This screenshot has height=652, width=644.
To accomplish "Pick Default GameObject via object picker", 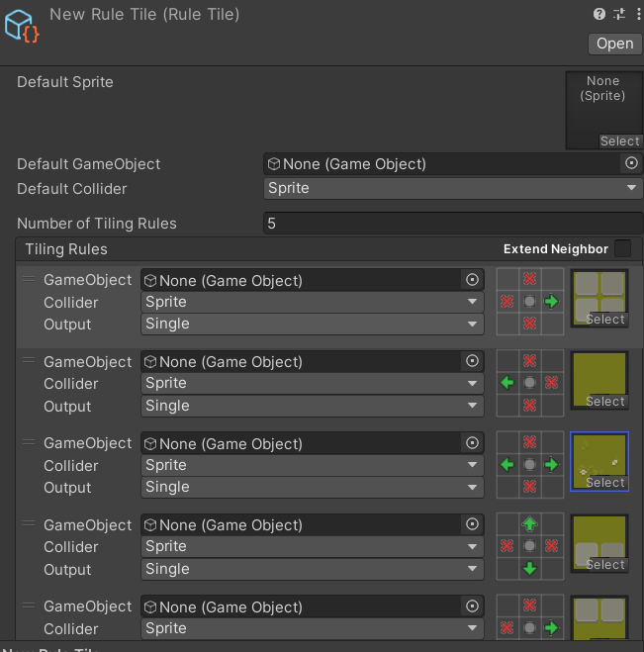I will coord(631,163).
